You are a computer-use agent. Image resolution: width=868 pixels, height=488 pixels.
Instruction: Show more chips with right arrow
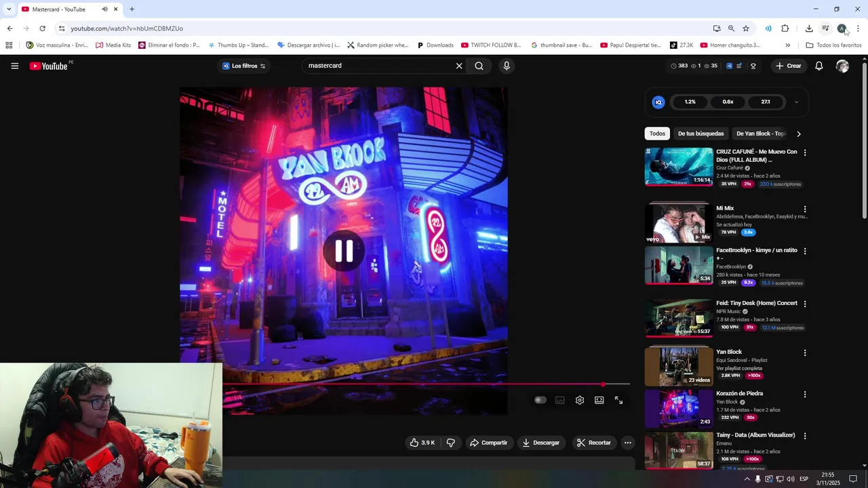tap(798, 134)
